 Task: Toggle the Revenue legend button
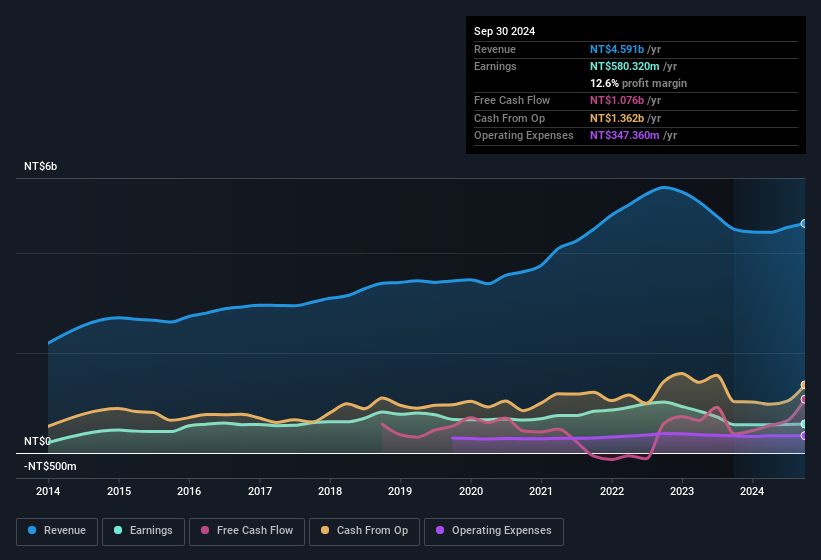pos(57,530)
